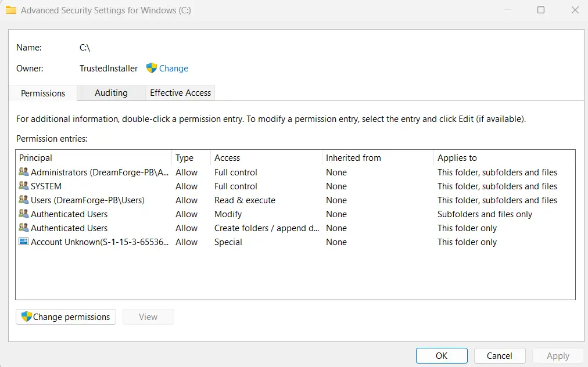Select the Permissions tab
588x367 pixels.
click(42, 93)
